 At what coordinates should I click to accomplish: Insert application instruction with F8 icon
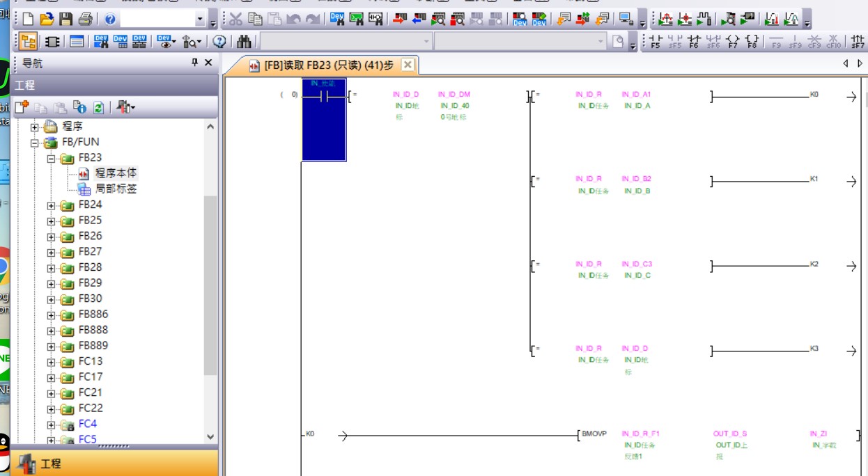(x=752, y=42)
